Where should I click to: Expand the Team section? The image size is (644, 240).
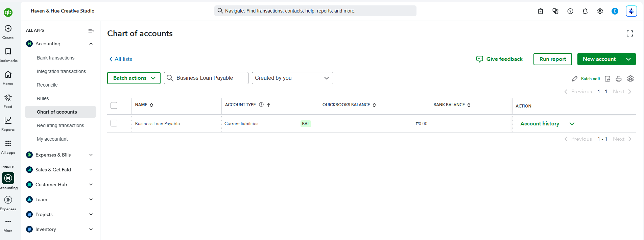91,199
